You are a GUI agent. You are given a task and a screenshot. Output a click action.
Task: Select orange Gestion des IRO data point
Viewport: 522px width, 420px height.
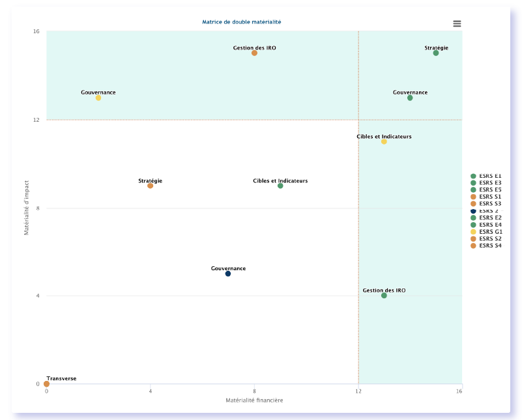(x=254, y=53)
